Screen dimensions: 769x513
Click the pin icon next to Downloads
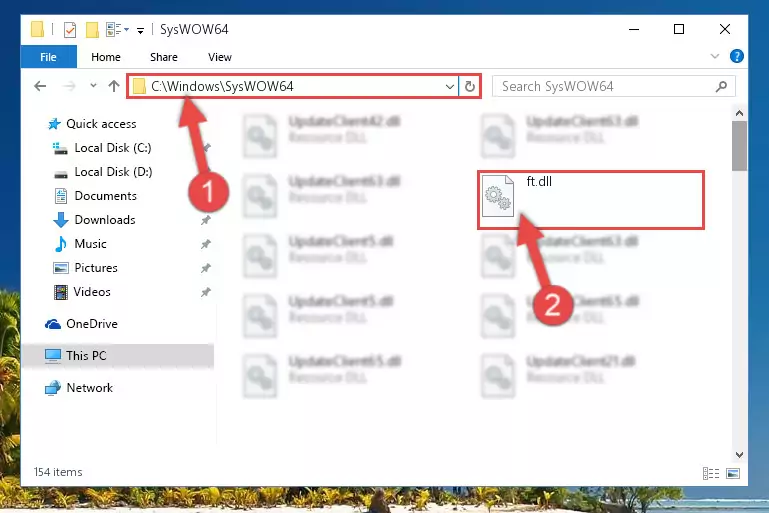point(205,220)
